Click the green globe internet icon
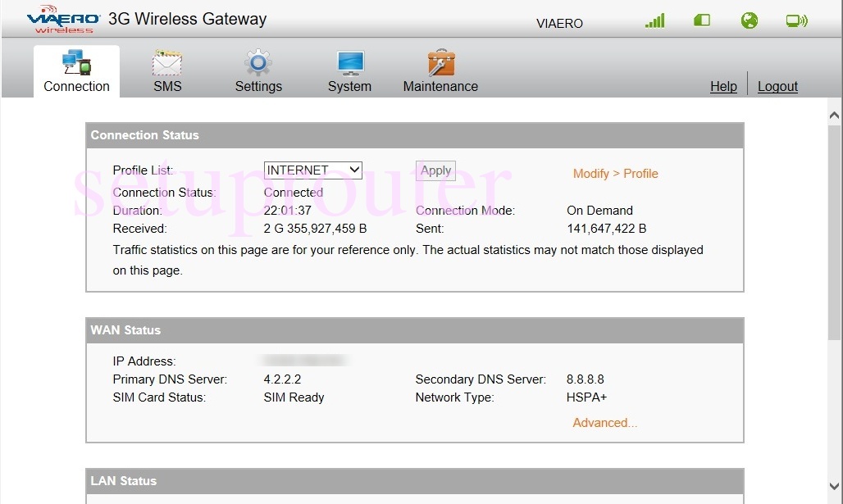The width and height of the screenshot is (843, 504). 750,20
